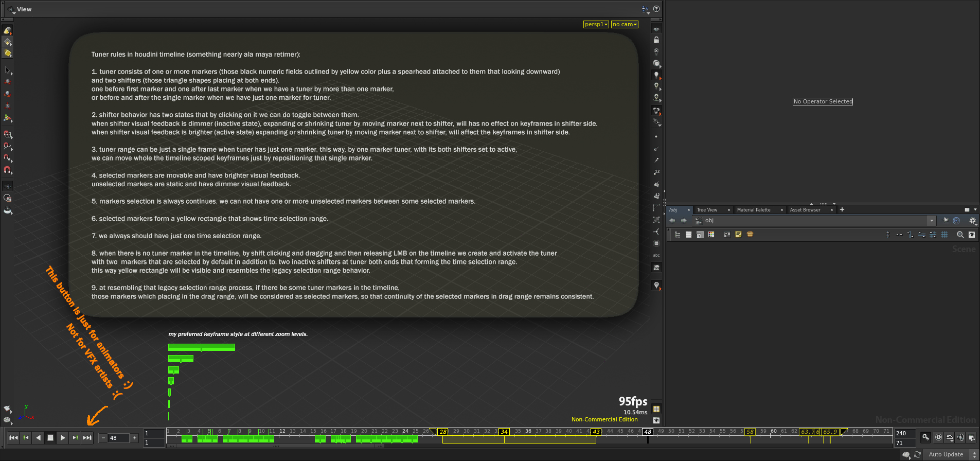980x461 pixels.
Task: Stop playback with the square stop button
Action: [50, 438]
